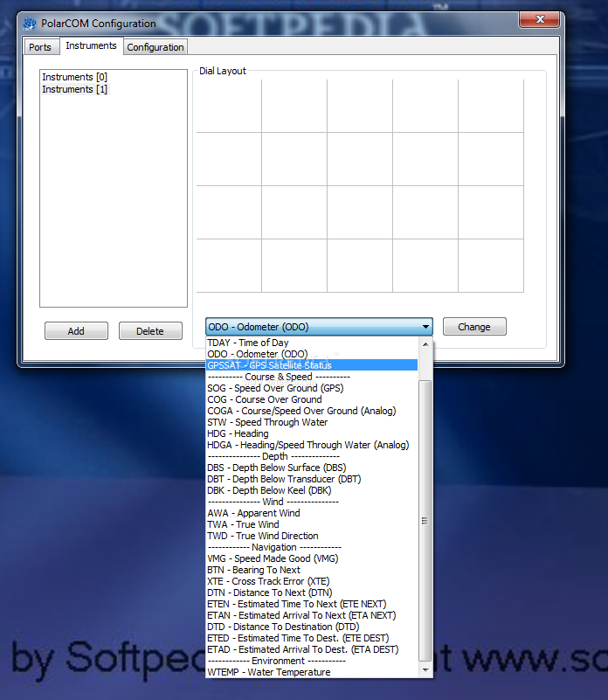The width and height of the screenshot is (608, 700).
Task: Click the Delete button
Action: pyautogui.click(x=150, y=331)
